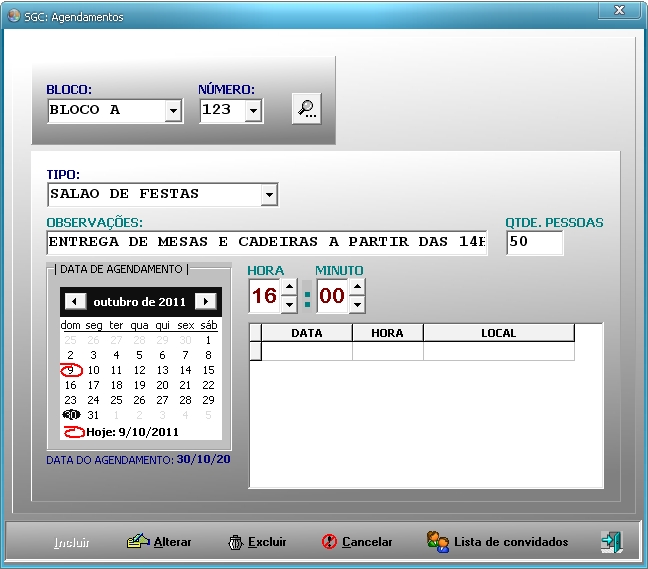
Task: Click the OBSERVAÇÕES text field
Action: pyautogui.click(x=266, y=242)
